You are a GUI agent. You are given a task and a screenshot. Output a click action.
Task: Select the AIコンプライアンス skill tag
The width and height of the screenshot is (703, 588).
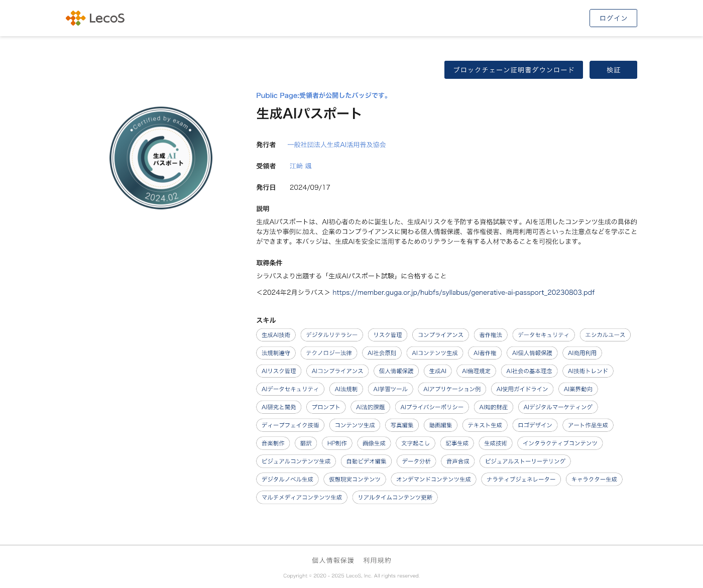337,371
